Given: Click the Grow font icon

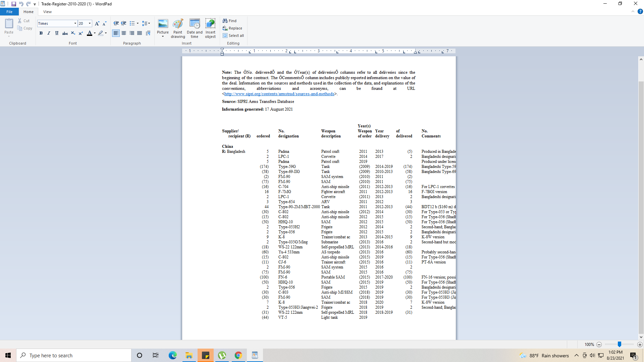Looking at the screenshot, I should point(97,23).
